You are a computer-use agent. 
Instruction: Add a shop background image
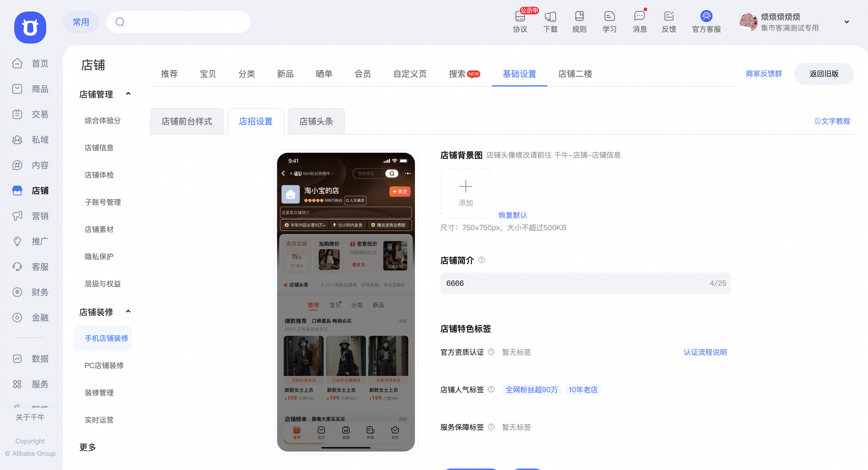pyautogui.click(x=466, y=193)
